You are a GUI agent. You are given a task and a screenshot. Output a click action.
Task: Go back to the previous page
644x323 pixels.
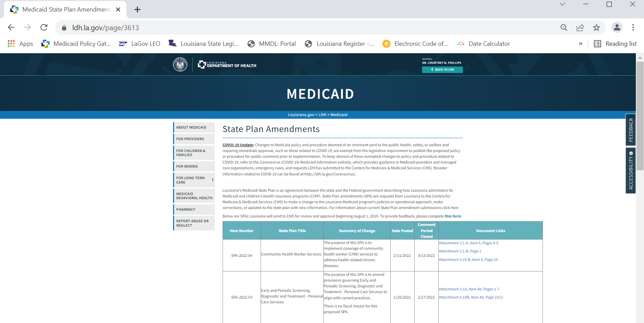[11, 27]
